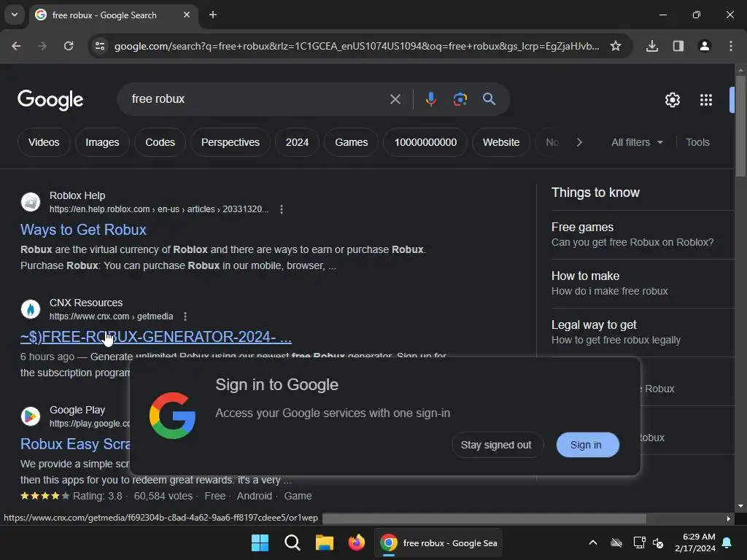Select the 2024 filter chip

point(298,142)
